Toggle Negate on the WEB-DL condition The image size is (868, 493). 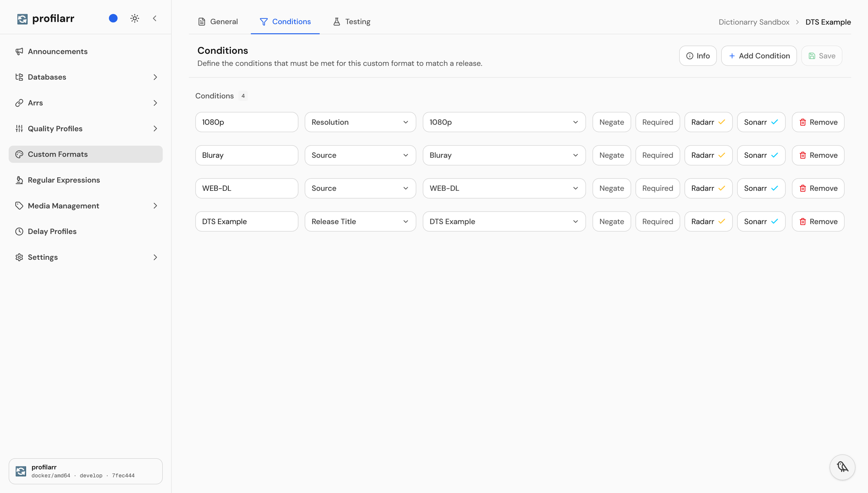tap(612, 188)
